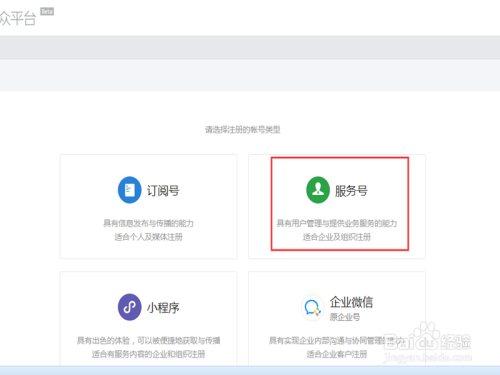The height and width of the screenshot is (375, 500).
Task: Click the 众平台 logo text
Action: coord(18,18)
